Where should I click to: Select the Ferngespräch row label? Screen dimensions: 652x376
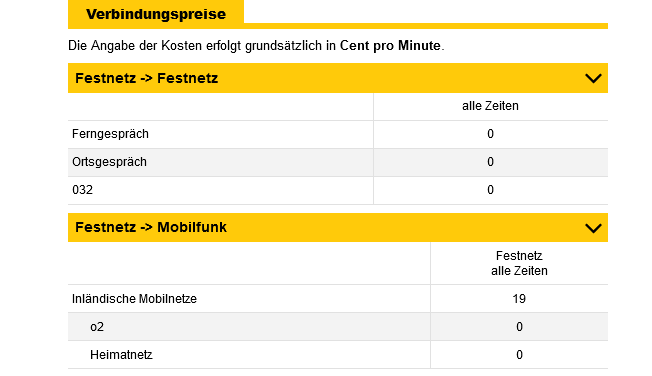click(x=110, y=134)
